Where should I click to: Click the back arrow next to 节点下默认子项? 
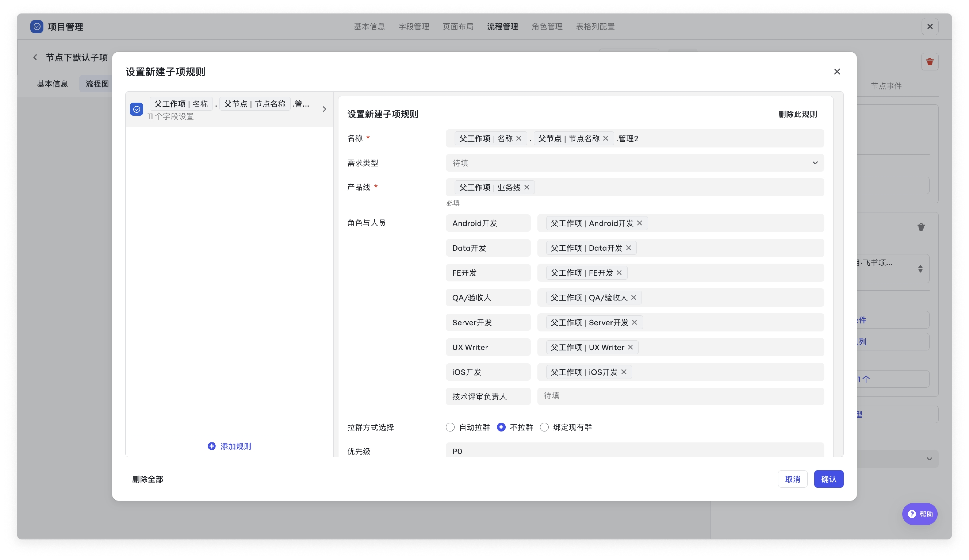pos(35,57)
